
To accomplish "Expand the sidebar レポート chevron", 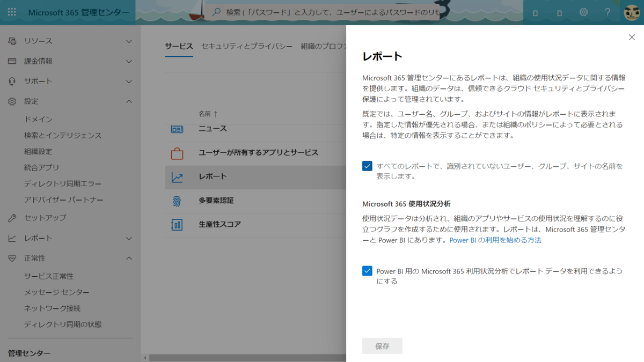I will (x=129, y=238).
